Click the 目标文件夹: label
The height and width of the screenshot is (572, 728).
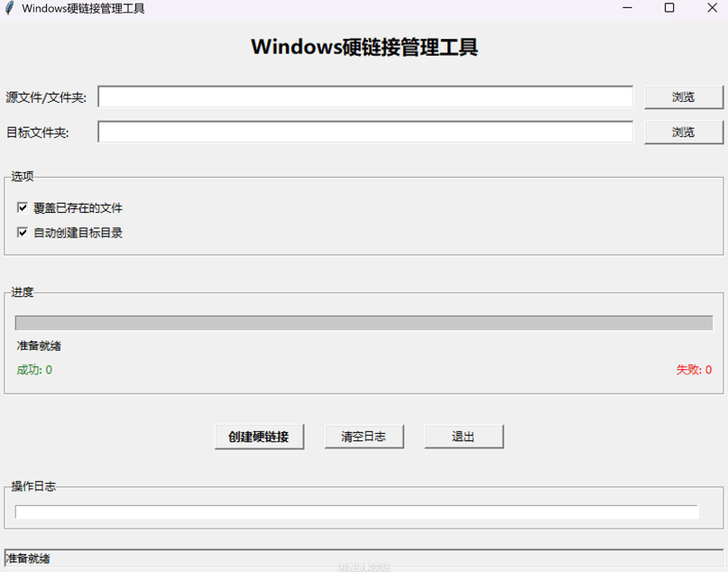(x=37, y=133)
